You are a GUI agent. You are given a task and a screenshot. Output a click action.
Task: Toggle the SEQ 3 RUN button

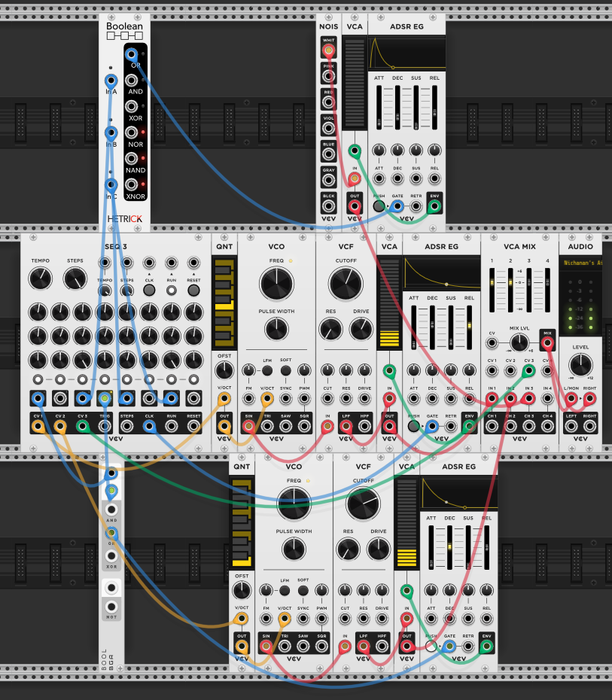click(x=172, y=291)
